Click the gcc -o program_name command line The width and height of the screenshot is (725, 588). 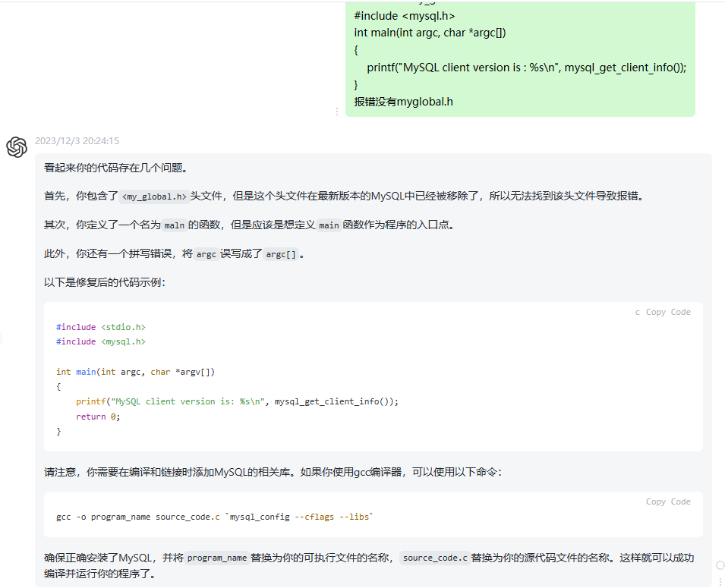215,517
